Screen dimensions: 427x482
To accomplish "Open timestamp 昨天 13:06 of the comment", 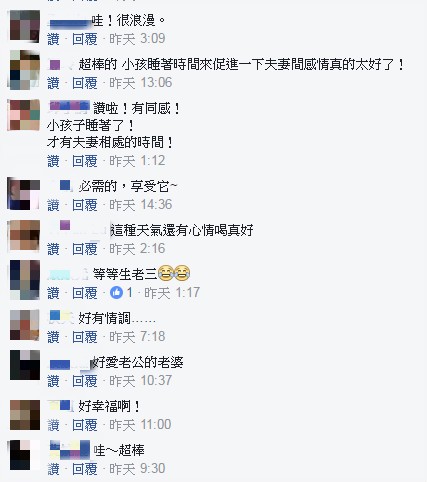I will [141, 83].
